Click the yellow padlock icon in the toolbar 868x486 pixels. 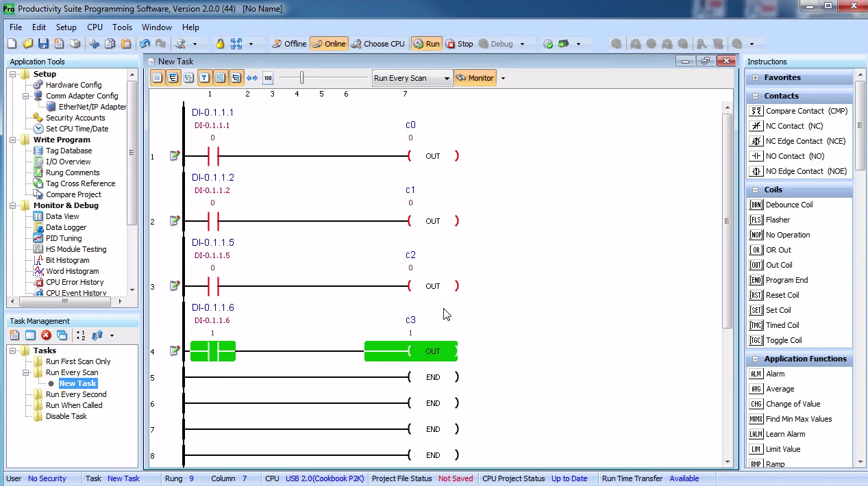220,44
